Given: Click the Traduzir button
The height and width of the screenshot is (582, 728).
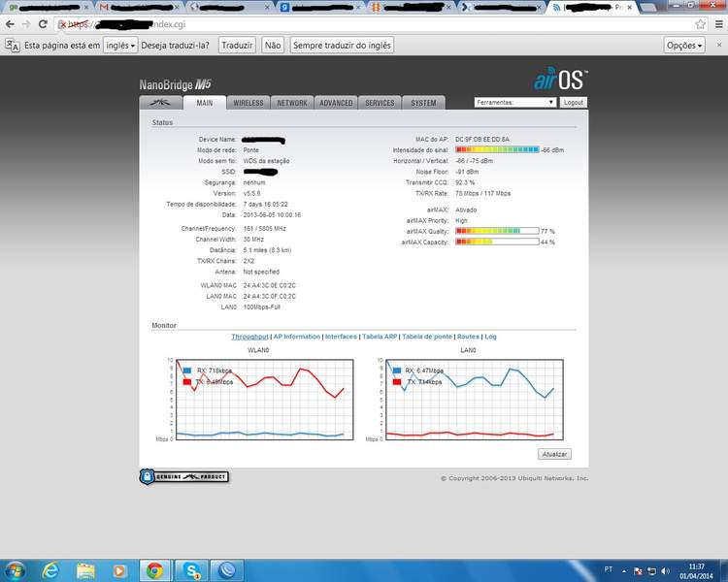Looking at the screenshot, I should (237, 46).
